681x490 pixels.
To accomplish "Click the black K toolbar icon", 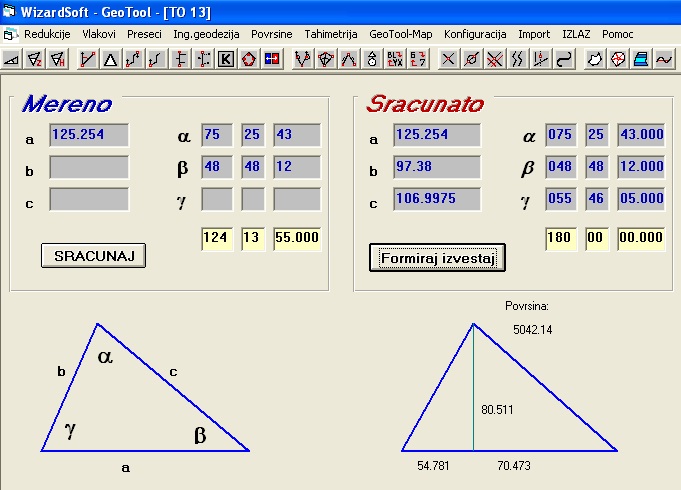I will pyautogui.click(x=226, y=59).
